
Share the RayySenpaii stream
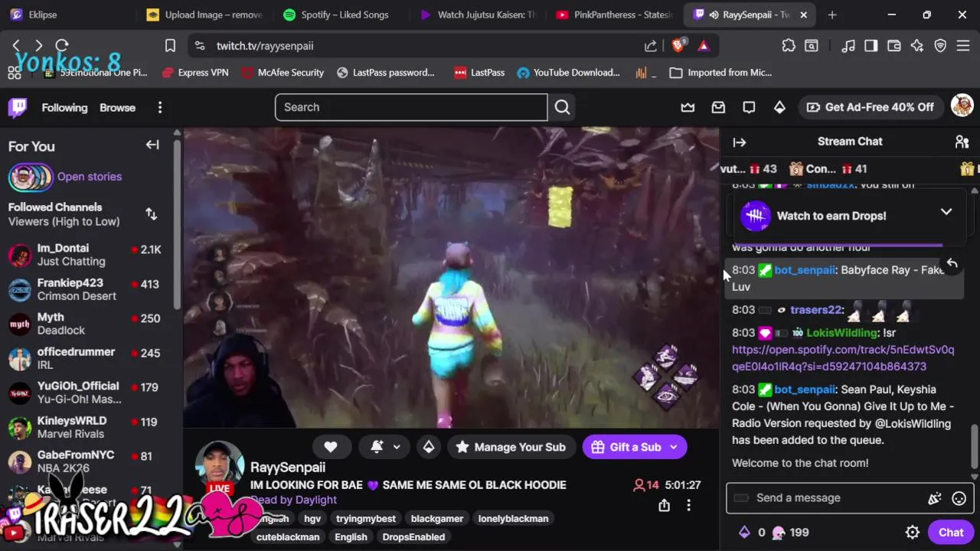tap(664, 505)
